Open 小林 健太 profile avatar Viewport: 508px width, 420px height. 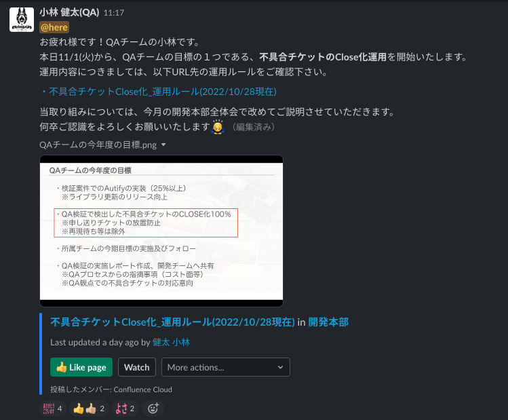click(22, 20)
